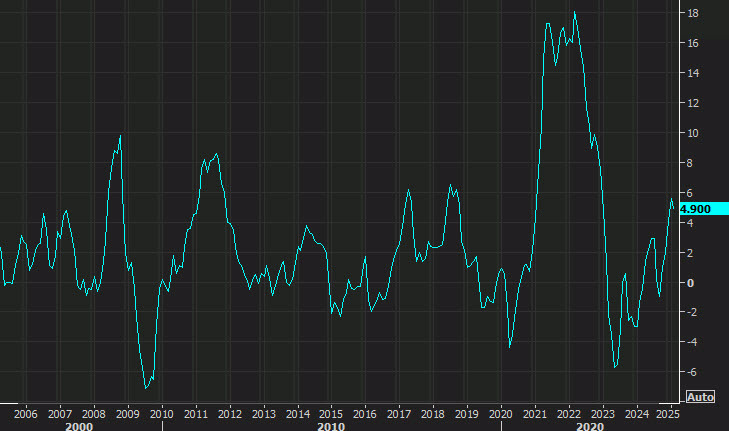Select the 10 value on the price axis
Screen dimensions: 729x431
click(693, 133)
